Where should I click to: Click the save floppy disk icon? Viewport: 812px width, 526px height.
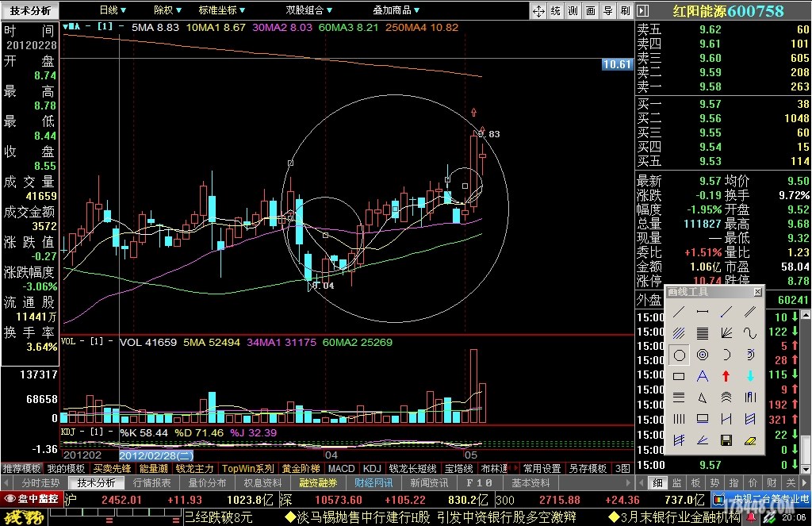point(726,440)
